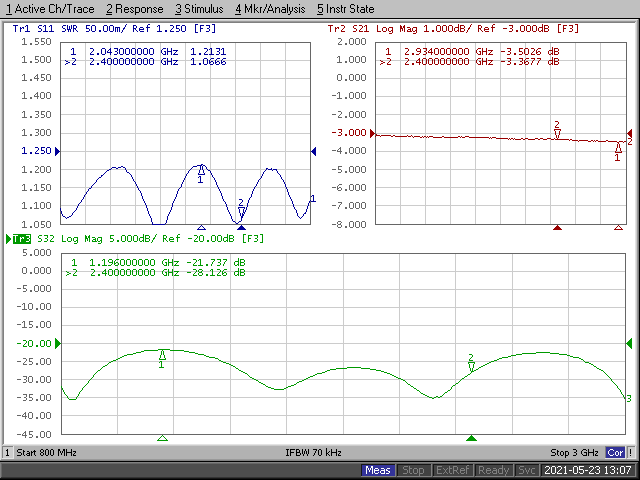640x480 pixels.
Task: Click the solid marker 2 axis triangle under Tr2
Action: (558, 227)
